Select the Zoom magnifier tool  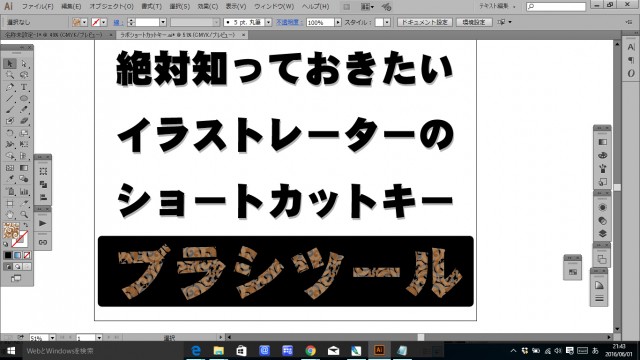point(24,215)
